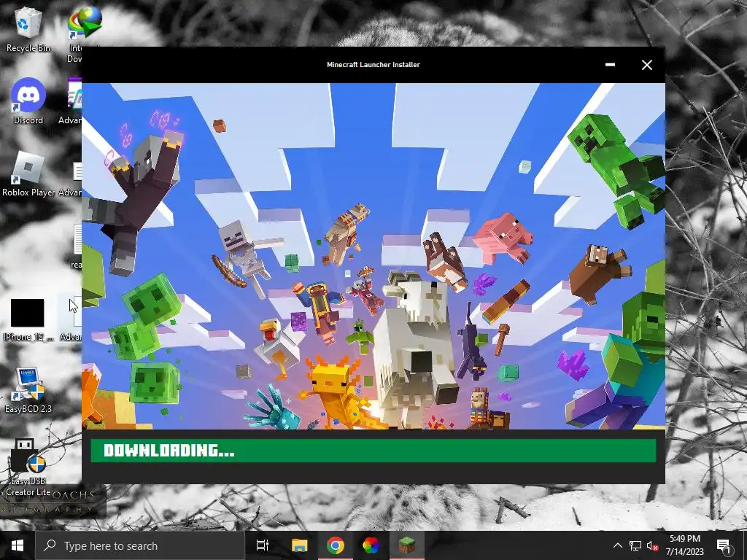
Task: Select the black iPhone_12 file thumbnail
Action: pos(28,313)
